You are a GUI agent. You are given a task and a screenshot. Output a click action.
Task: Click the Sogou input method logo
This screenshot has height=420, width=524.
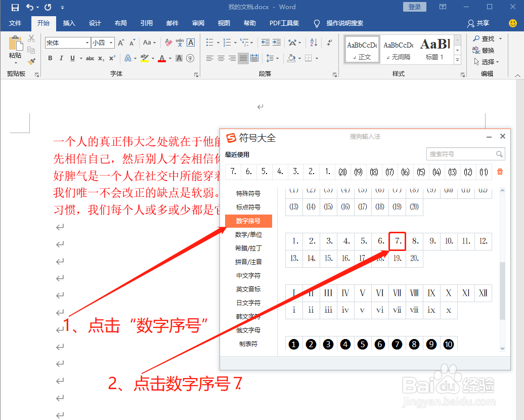[230, 138]
